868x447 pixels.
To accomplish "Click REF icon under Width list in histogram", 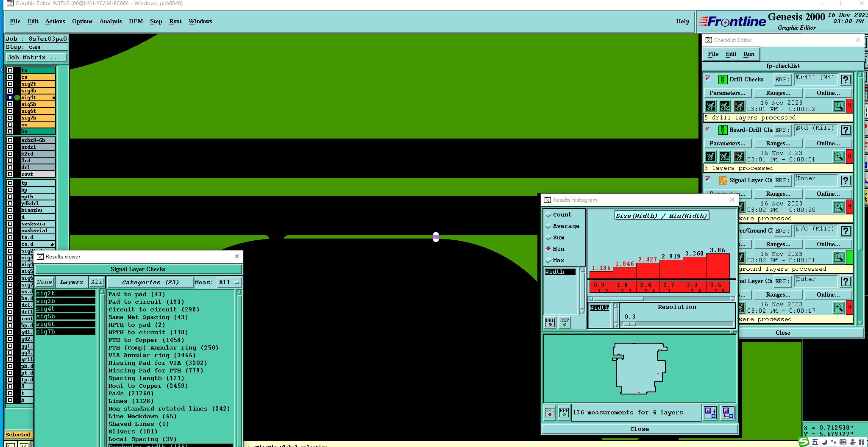I will (x=565, y=322).
